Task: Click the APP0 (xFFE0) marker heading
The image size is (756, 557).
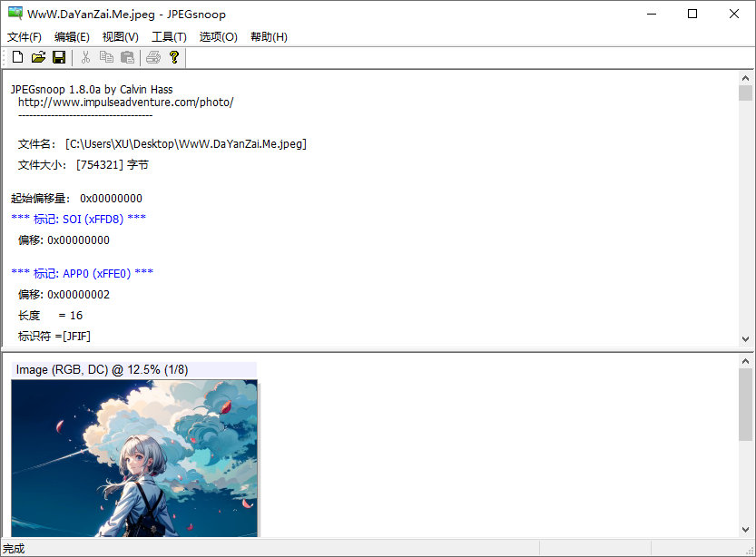Action: [x=82, y=274]
